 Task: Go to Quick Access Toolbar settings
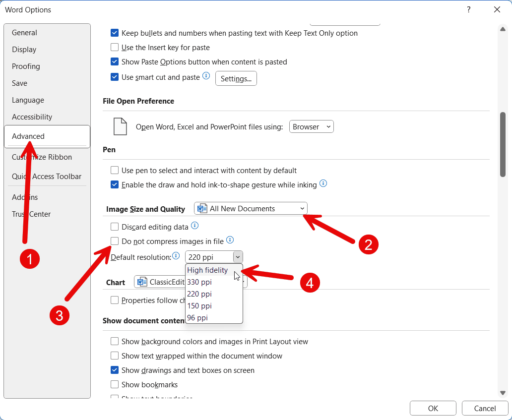click(x=47, y=176)
